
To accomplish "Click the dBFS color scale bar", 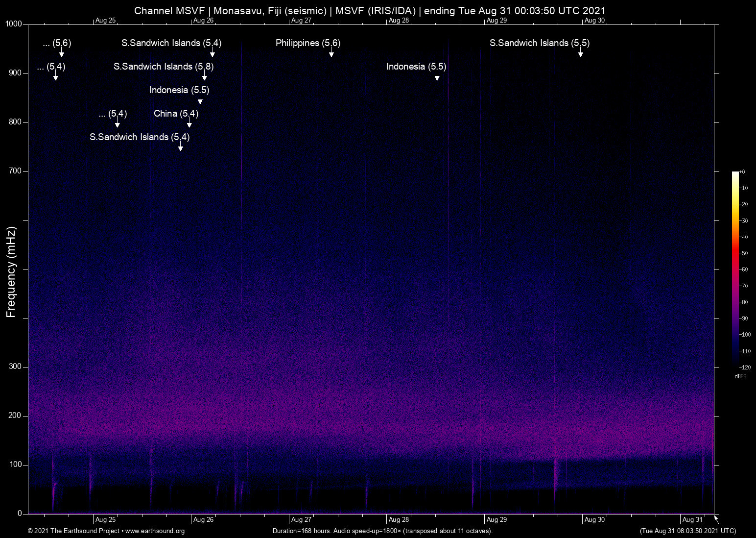I will coord(735,269).
